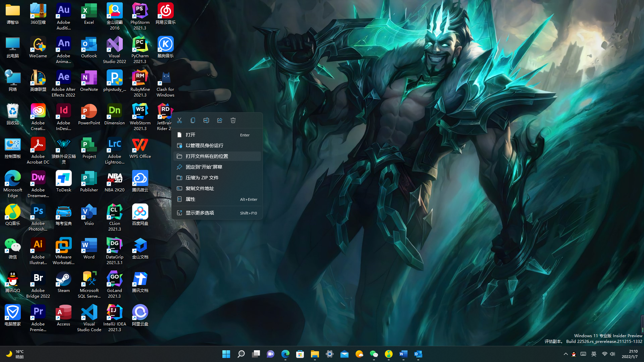Click the Share icon in context menu
644x362 pixels.
[220, 120]
